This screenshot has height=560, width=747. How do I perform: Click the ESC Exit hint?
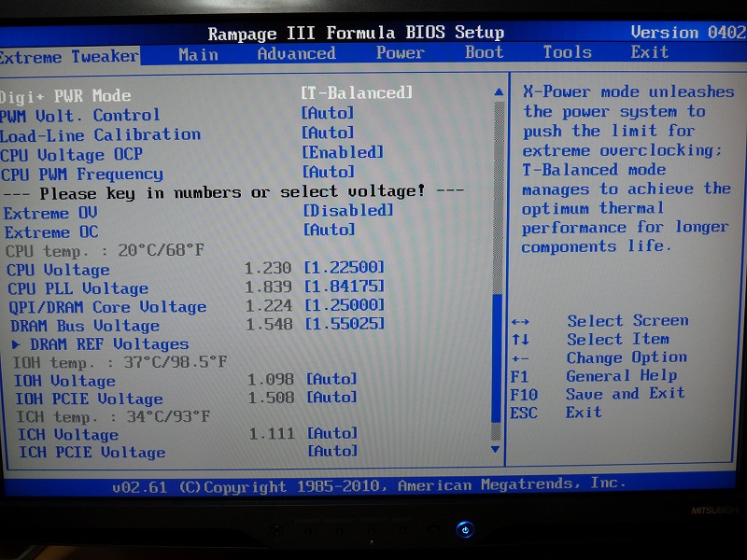556,413
